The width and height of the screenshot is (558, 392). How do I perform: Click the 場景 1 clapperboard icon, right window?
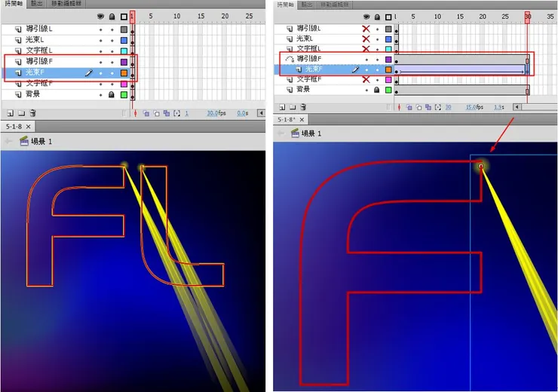click(x=295, y=133)
